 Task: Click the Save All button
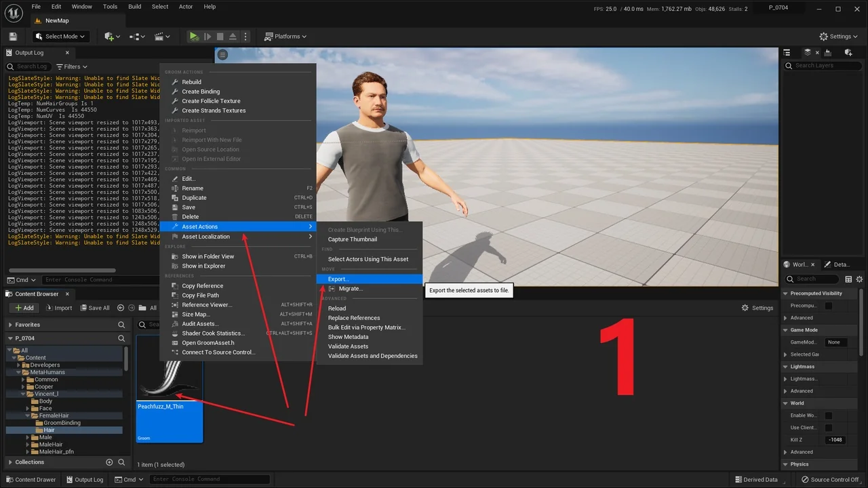tap(94, 308)
